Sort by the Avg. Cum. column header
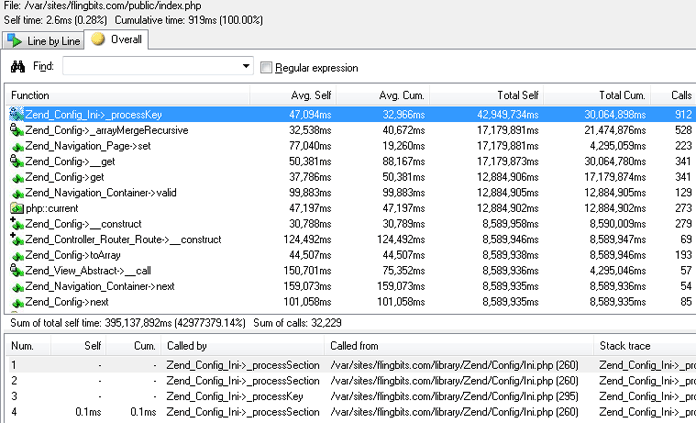 384,95
